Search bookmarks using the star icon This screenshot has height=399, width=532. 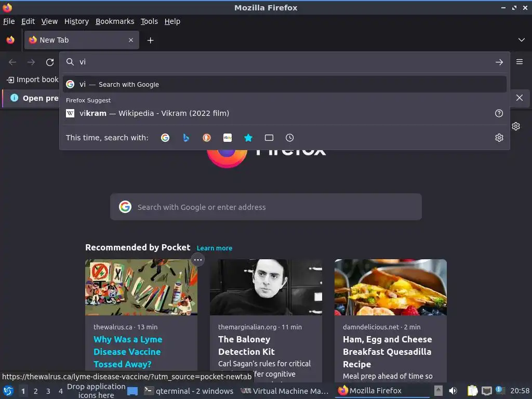click(x=248, y=138)
